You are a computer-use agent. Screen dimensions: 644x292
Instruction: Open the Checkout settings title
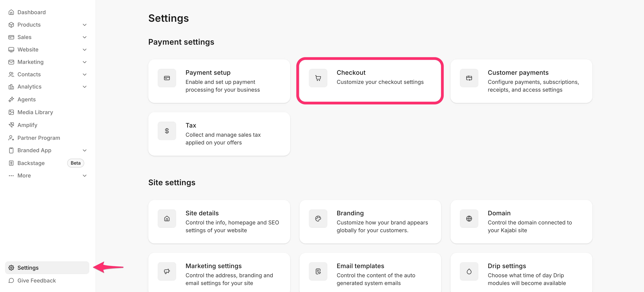[351, 72]
